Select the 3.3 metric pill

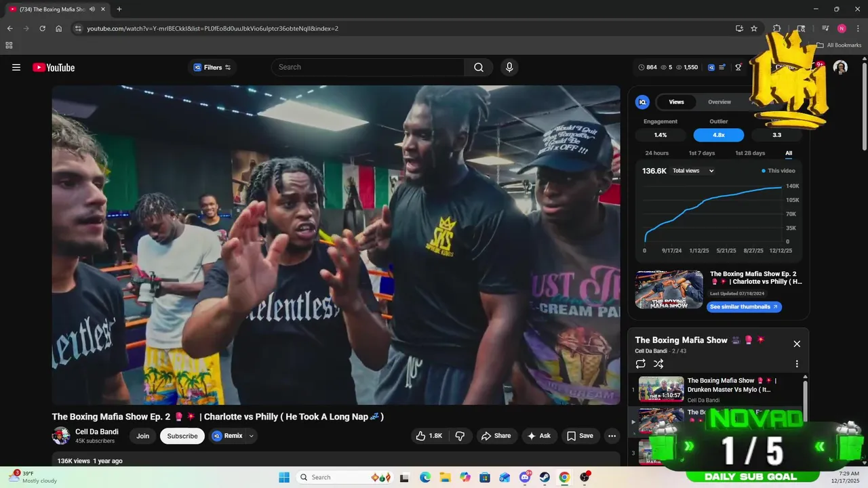point(777,135)
